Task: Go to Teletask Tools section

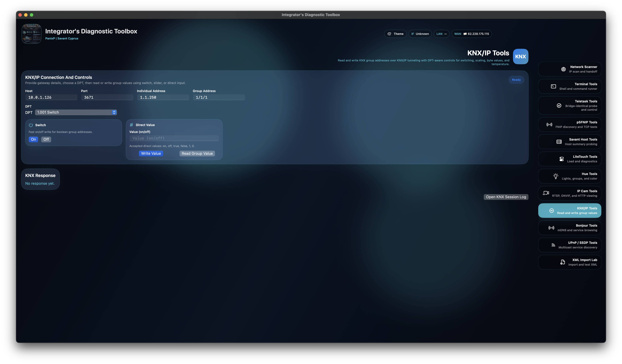Action: [569, 105]
